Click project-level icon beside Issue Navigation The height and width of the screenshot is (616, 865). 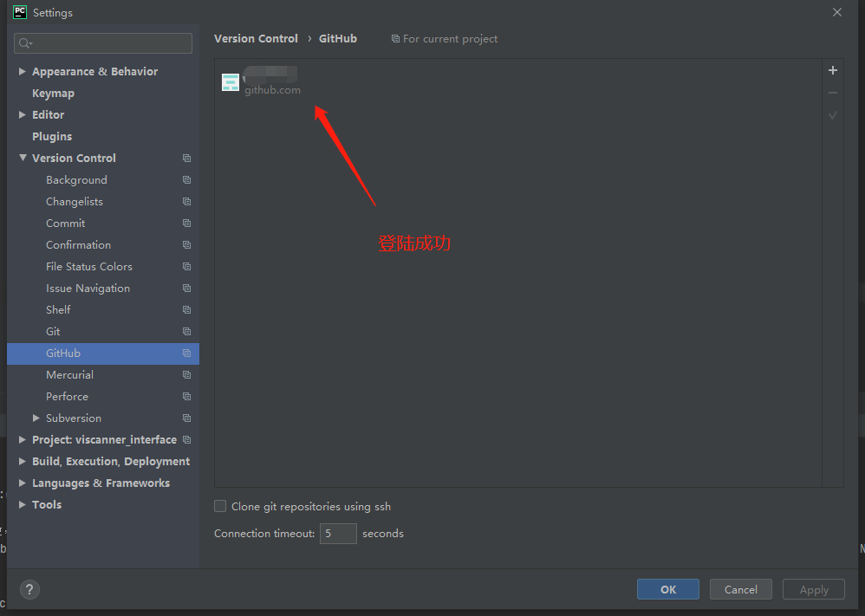pos(186,288)
